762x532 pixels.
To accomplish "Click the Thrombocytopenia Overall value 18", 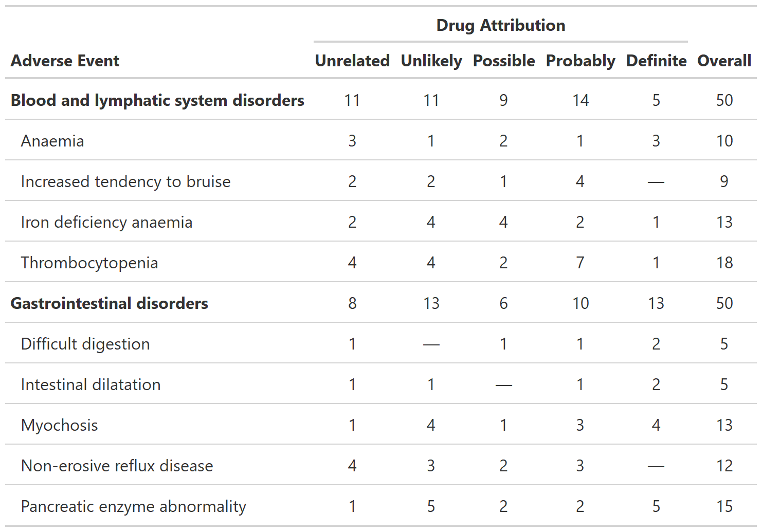I will tap(724, 263).
